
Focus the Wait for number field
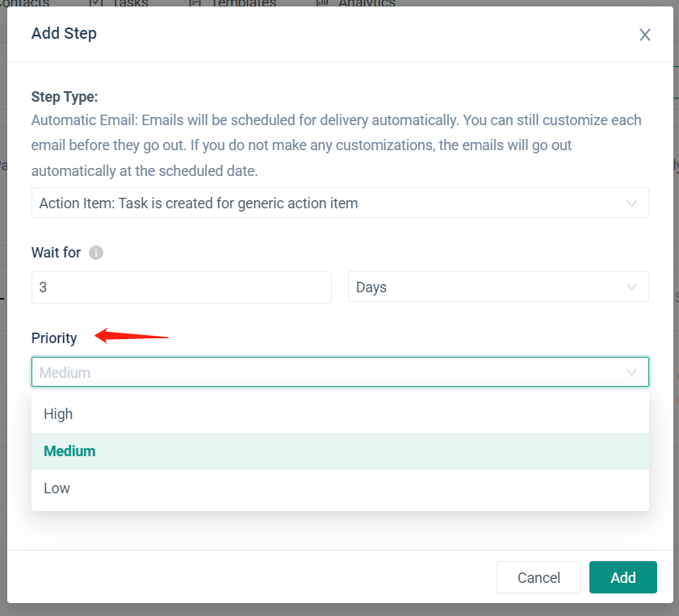[181, 287]
